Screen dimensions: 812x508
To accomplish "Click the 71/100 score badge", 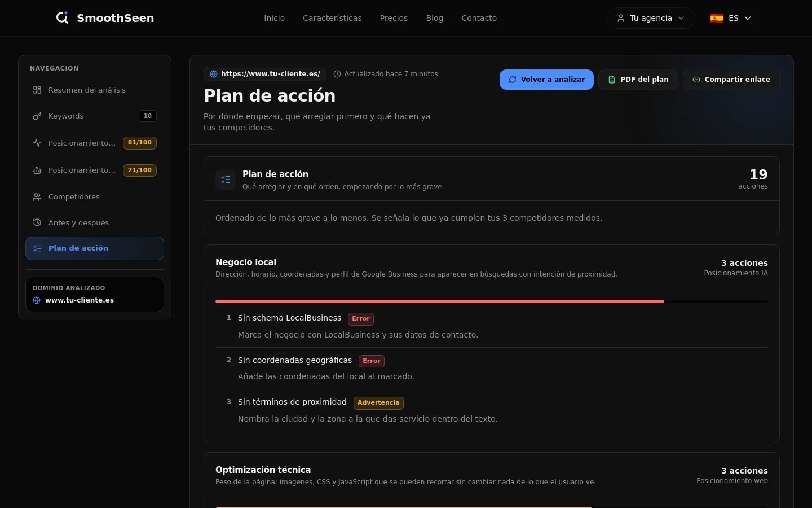I will tap(140, 170).
